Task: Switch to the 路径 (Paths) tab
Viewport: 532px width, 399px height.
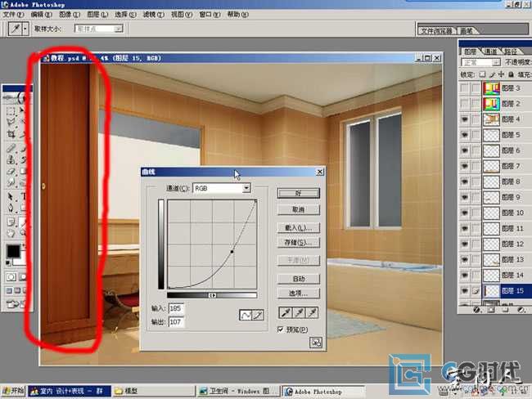Action: tap(510, 52)
